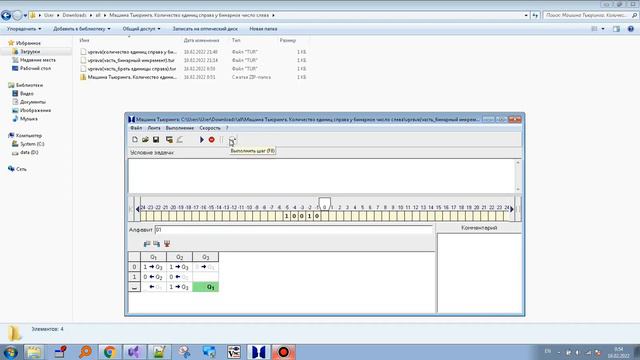Click the Комментарий text area
This screenshot has height=360, width=640.
point(479,273)
